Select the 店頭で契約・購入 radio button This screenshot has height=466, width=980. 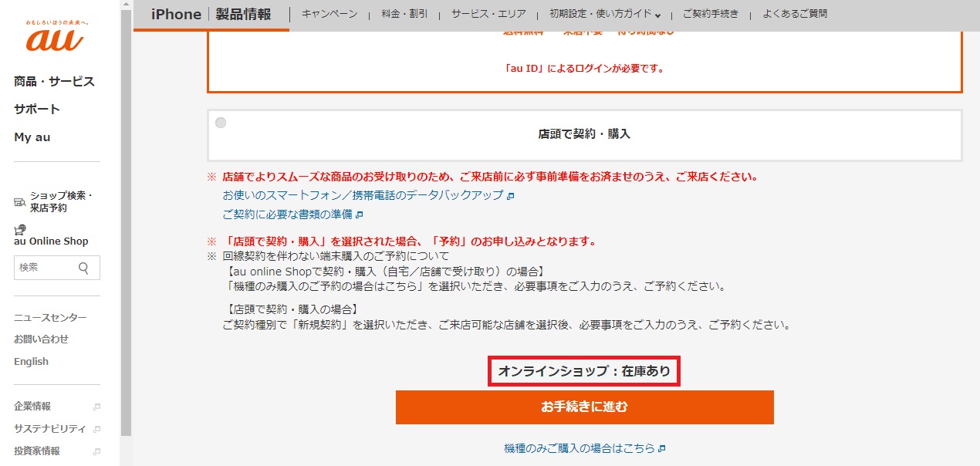click(221, 123)
